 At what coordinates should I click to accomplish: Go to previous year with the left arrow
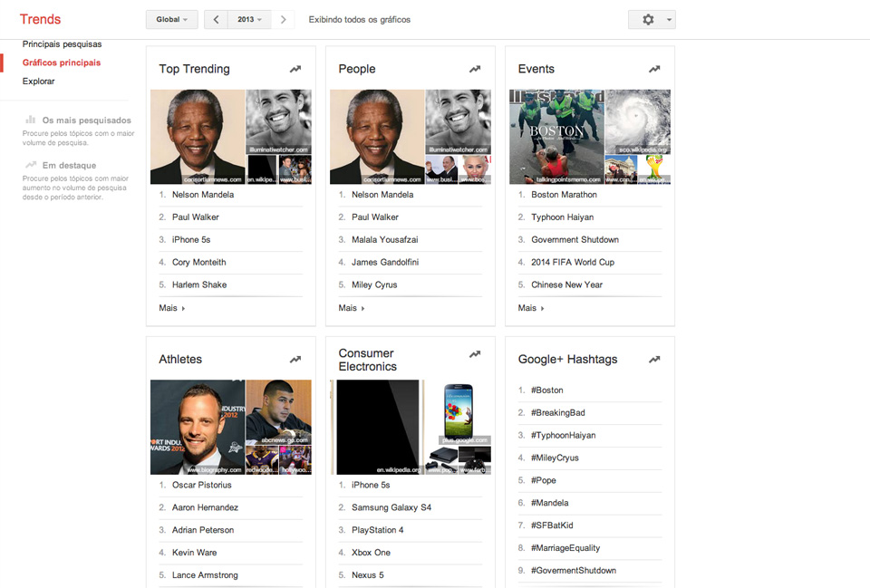215,19
